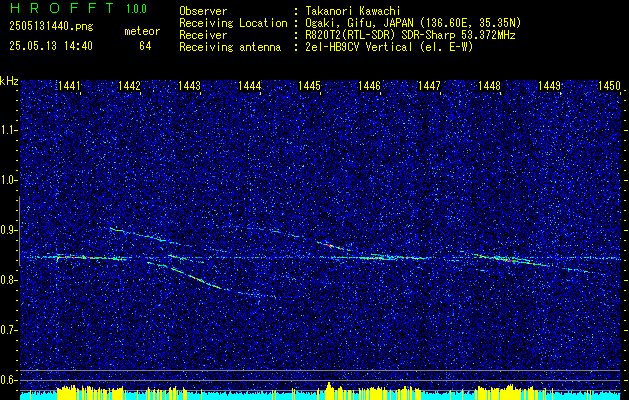Click time marker 1444
This screenshot has width=629, height=400.
pos(249,86)
